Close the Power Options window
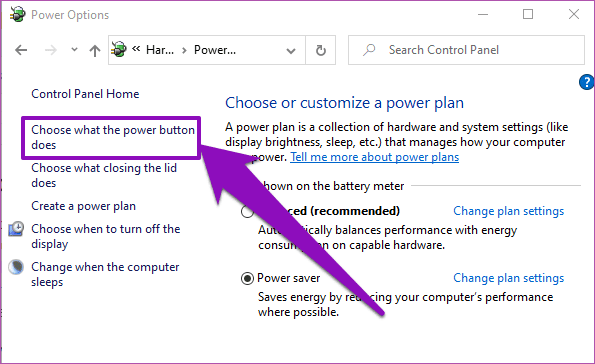The width and height of the screenshot is (595, 364). tap(574, 14)
